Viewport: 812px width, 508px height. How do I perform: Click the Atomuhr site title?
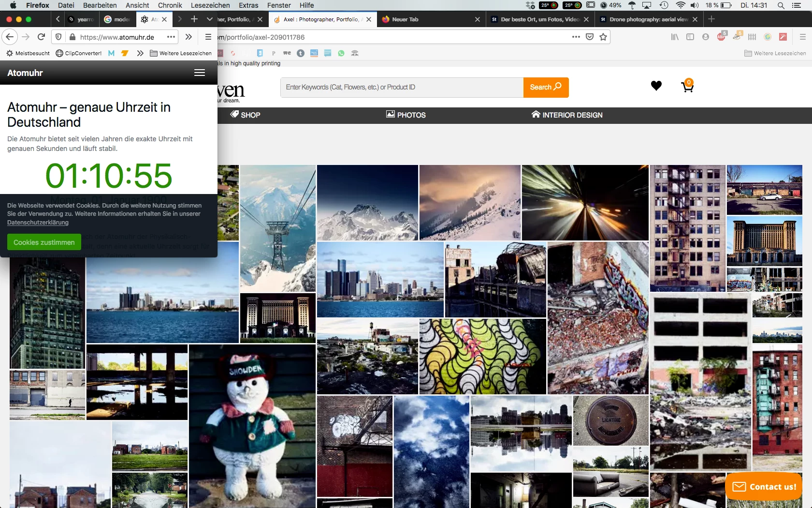[25, 73]
